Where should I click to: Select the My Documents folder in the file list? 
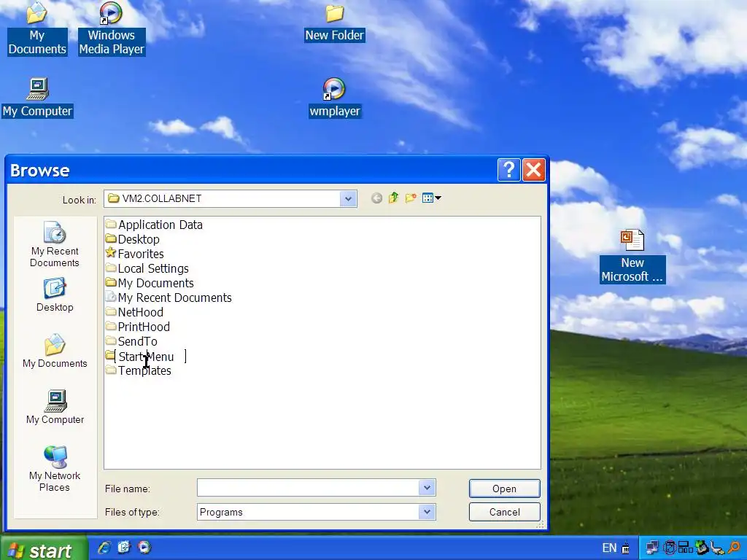coord(150,284)
